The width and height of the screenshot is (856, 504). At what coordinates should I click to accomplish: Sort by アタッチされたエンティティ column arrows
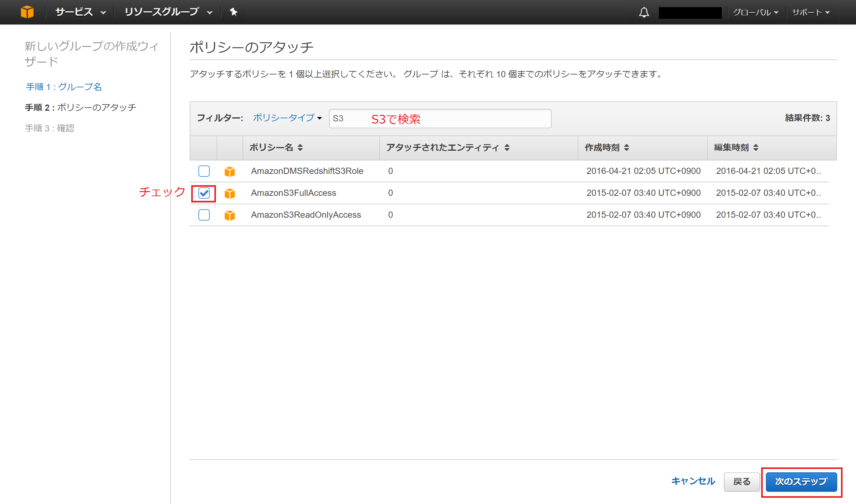click(507, 148)
